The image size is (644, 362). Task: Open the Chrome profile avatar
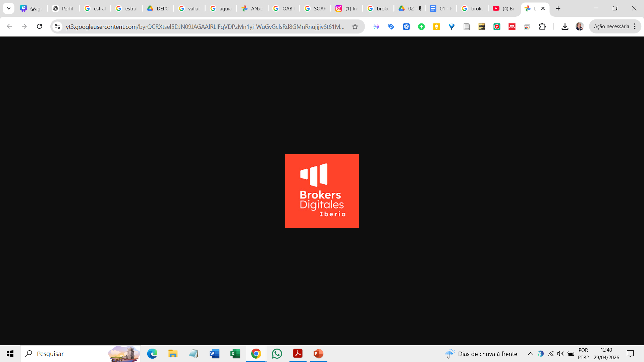580,26
